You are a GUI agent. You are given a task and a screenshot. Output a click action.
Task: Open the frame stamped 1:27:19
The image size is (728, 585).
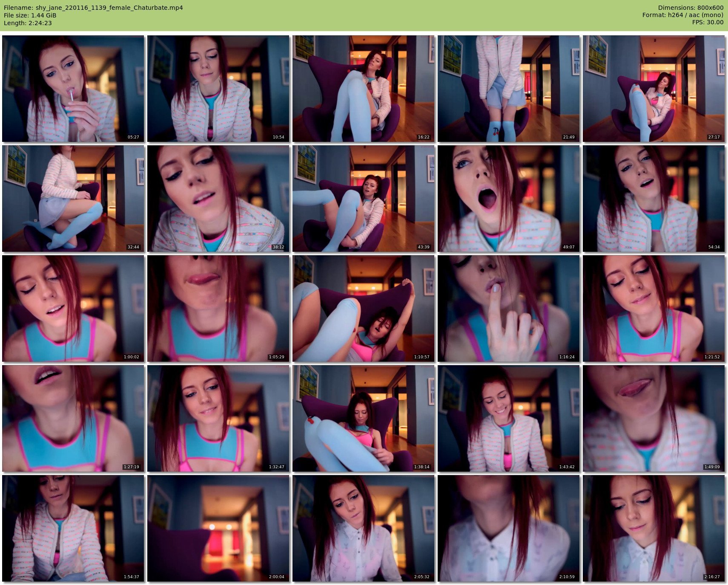pos(73,418)
